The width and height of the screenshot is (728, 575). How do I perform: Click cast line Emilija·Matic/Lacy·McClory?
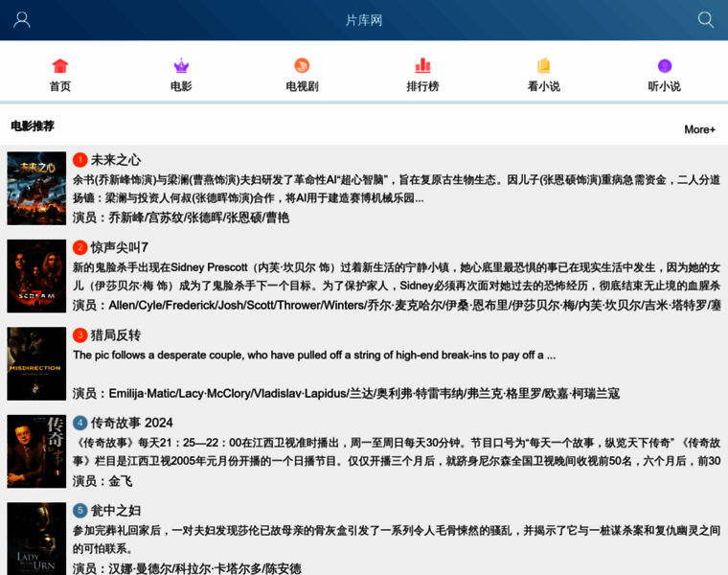[x=347, y=394]
